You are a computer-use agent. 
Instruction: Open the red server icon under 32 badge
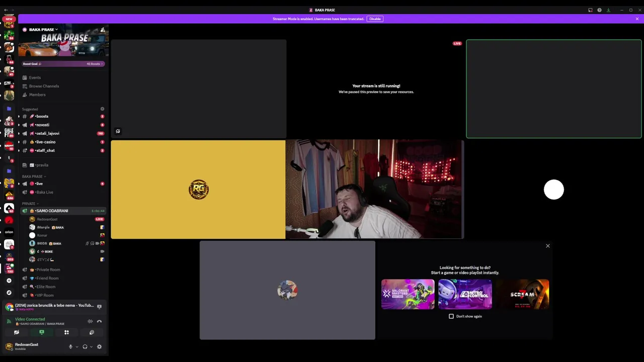pyautogui.click(x=9, y=220)
